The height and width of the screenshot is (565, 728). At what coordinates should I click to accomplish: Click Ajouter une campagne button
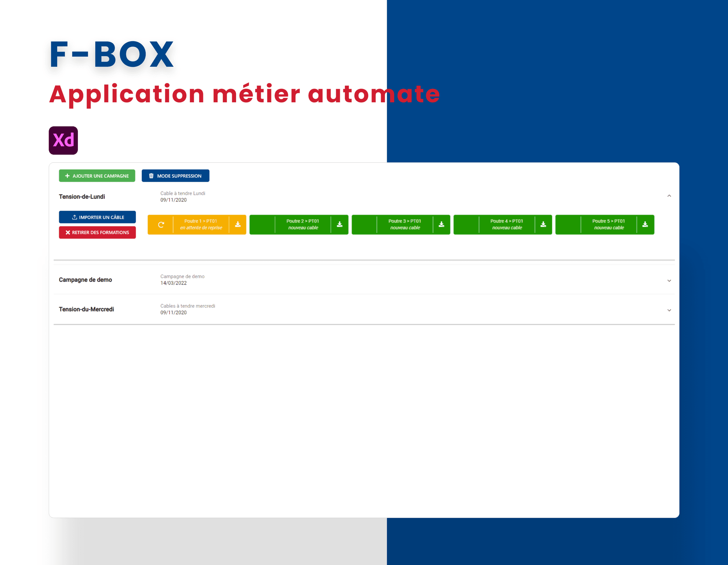(97, 176)
